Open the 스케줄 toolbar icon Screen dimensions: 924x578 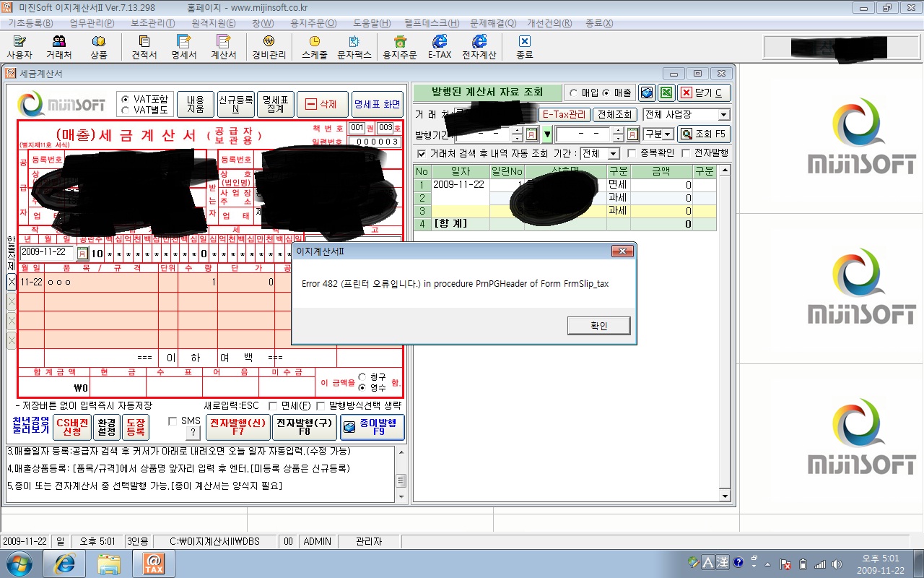(x=315, y=48)
